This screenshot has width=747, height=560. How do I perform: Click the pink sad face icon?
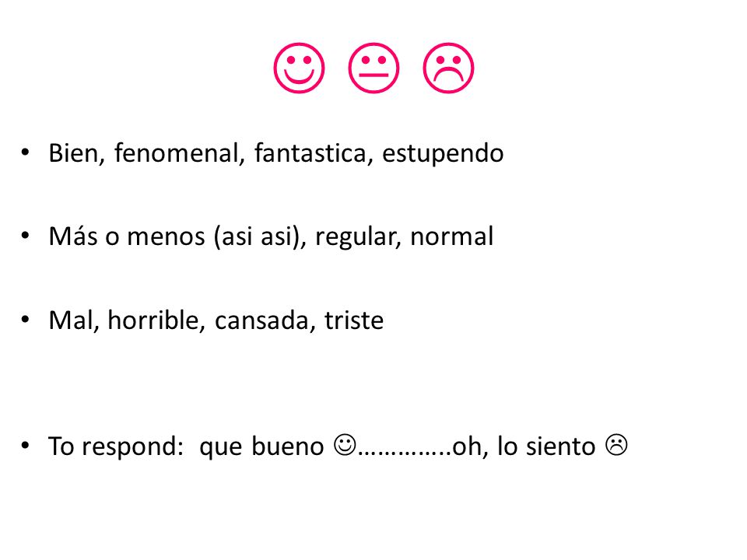[x=449, y=68]
